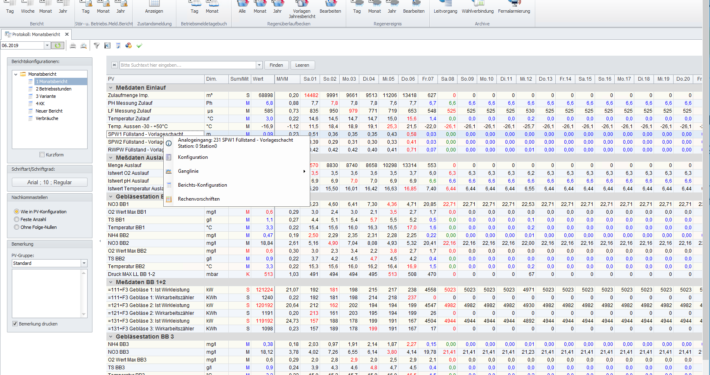
Task: Open the Bericht Monat report icon
Action: pos(45,7)
